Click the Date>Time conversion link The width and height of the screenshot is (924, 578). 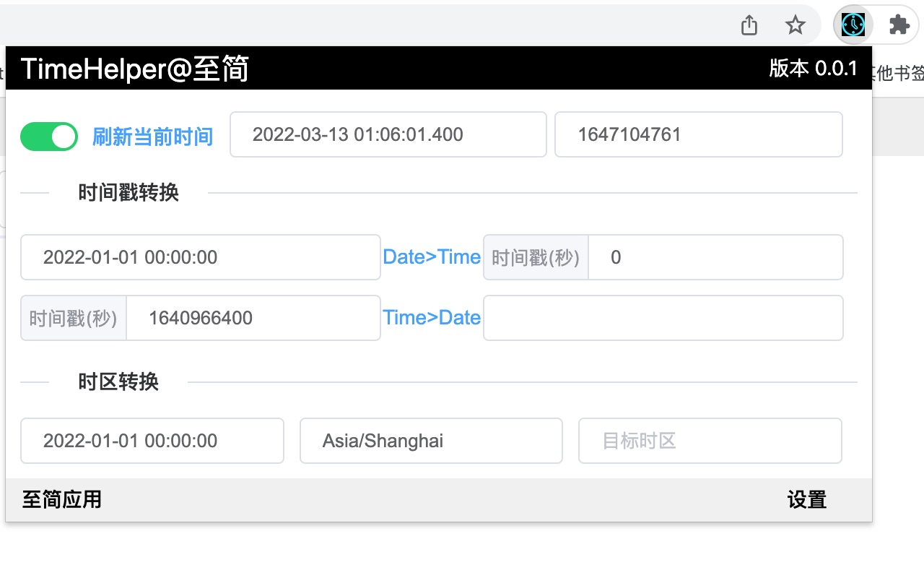432,256
